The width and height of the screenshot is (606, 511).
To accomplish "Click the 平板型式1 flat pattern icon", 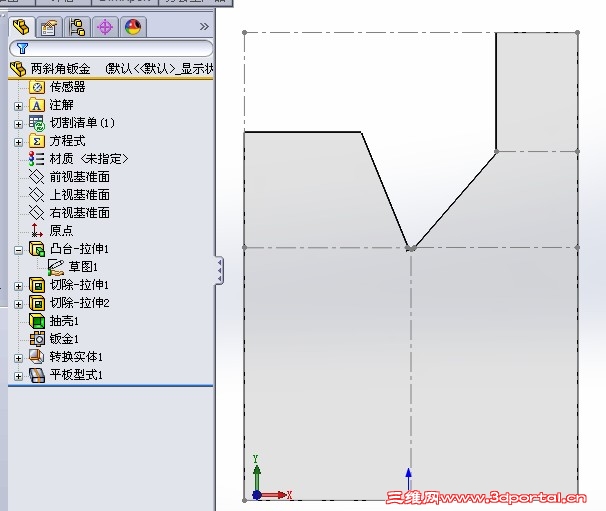I will tap(37, 375).
